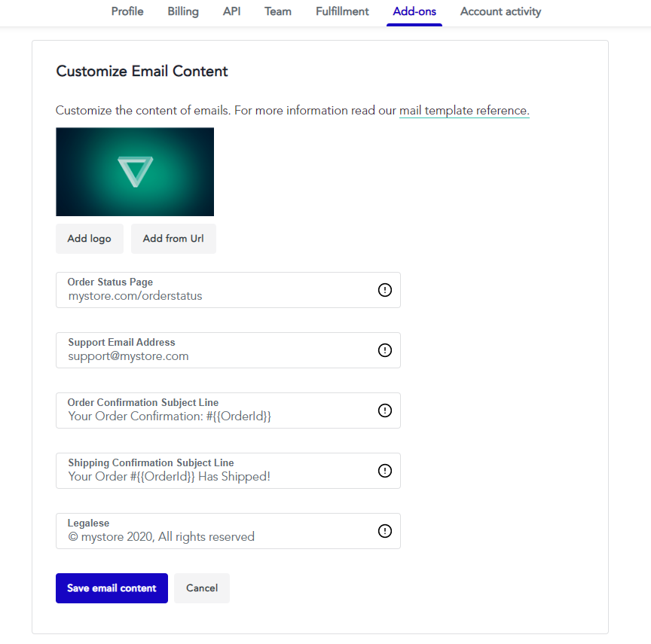The height and width of the screenshot is (644, 651).
Task: Click the info icon beside Order Status Page
Action: pyautogui.click(x=385, y=290)
